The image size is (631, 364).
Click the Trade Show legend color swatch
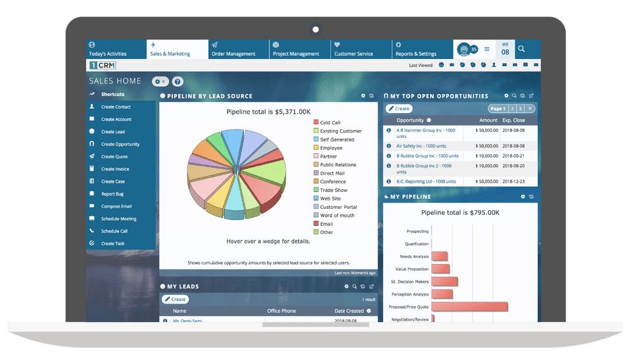pyautogui.click(x=316, y=190)
